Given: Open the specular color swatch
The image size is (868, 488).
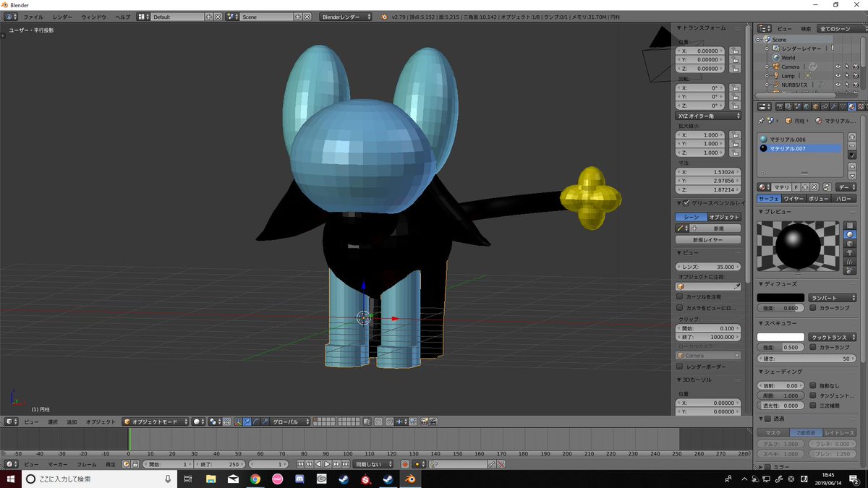Looking at the screenshot, I should click(x=780, y=338).
